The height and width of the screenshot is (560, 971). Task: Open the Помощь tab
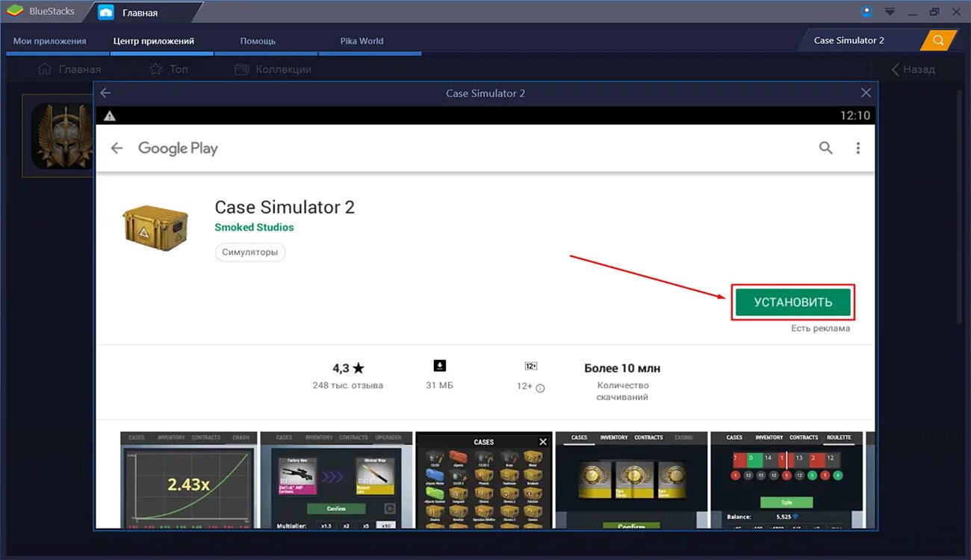pos(258,41)
